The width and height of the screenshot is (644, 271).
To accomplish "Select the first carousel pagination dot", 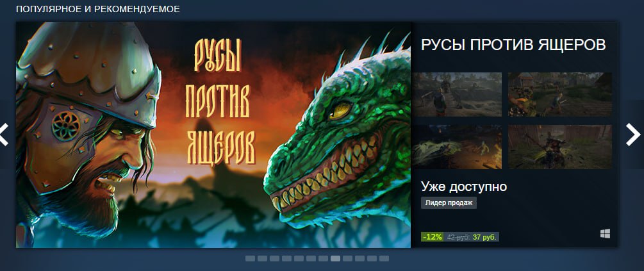I will tap(250, 259).
